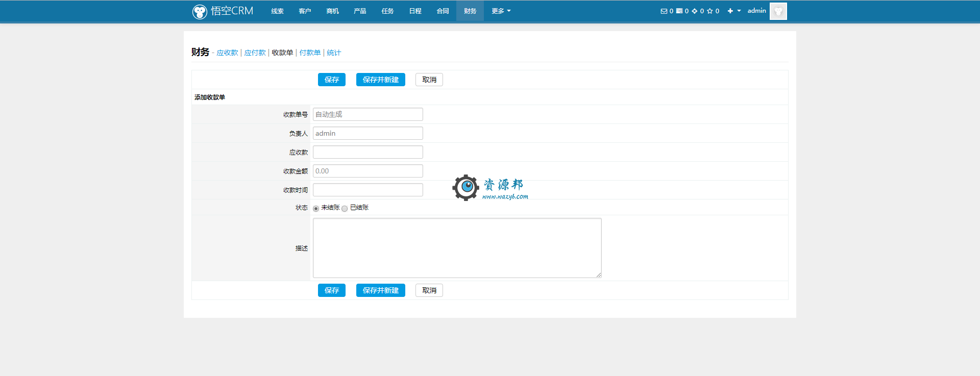Screen dimensions: 980x376
Task: Open the 收款单 sub-link
Action: pyautogui.click(x=282, y=53)
